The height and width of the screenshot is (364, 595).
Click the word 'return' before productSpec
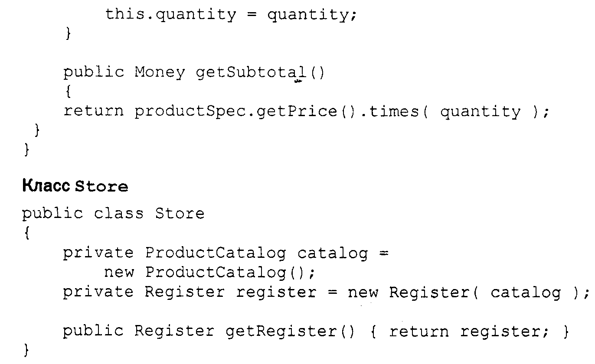(x=93, y=112)
